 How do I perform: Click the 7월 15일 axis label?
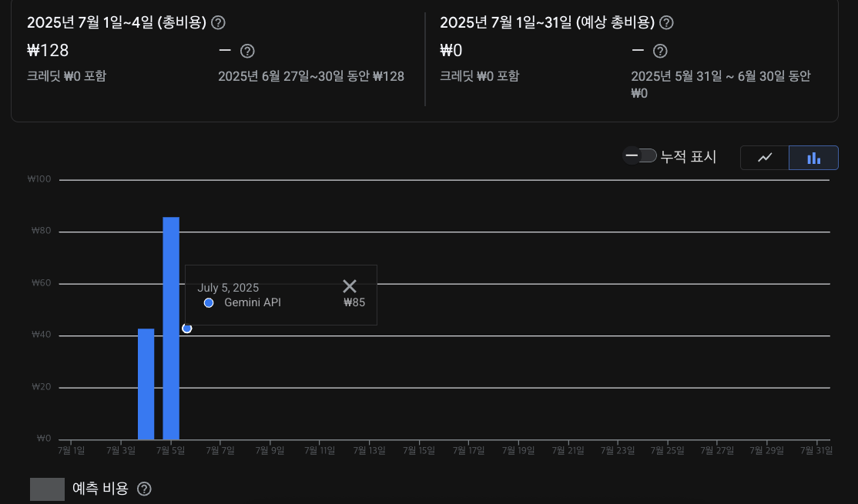419,451
